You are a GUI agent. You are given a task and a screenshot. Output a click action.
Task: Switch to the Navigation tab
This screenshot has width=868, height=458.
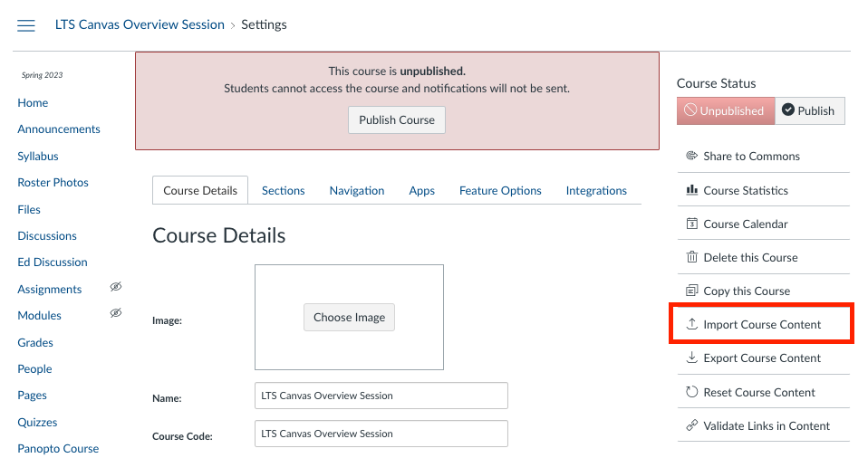point(357,191)
